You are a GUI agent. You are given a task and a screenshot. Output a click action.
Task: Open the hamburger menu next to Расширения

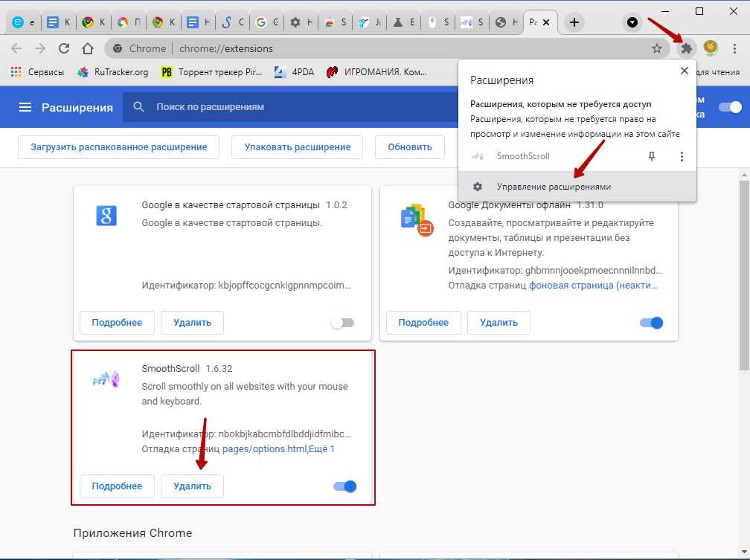pos(25,107)
